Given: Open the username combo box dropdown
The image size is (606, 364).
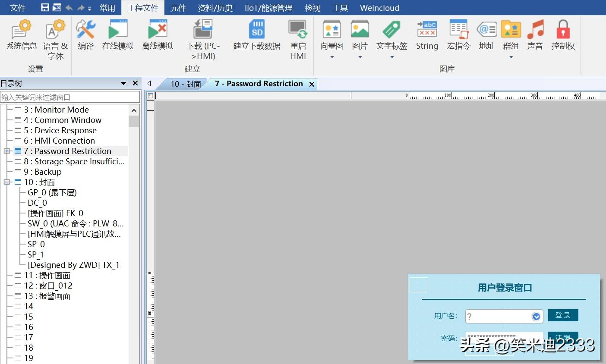Looking at the screenshot, I should [536, 317].
